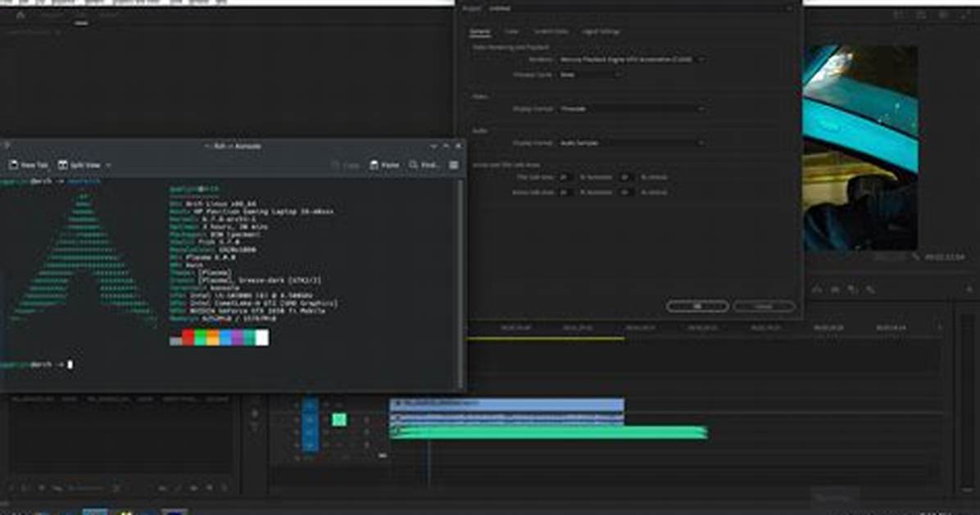
Task: Open a New Tab in Konsole
Action: pos(29,165)
